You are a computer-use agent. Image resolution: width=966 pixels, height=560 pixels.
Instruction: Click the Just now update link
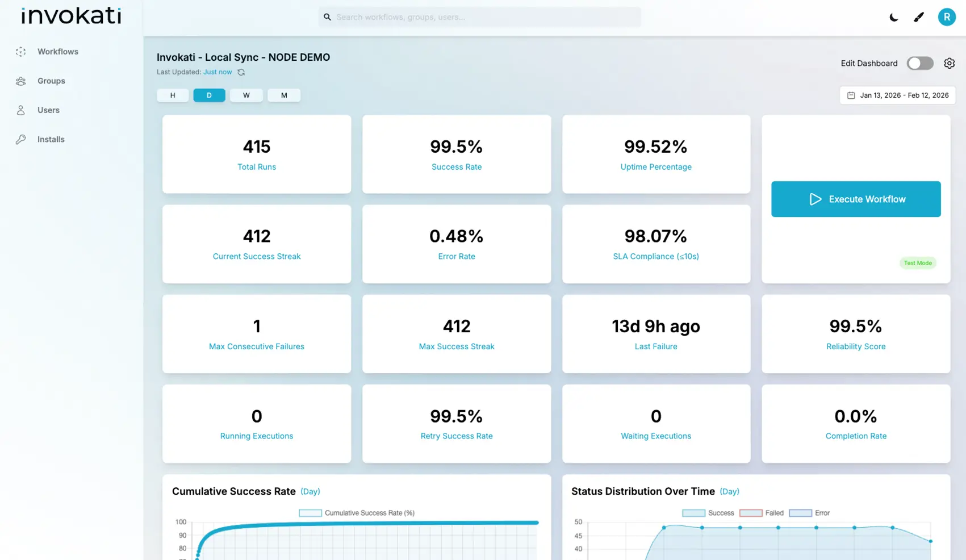pos(218,72)
